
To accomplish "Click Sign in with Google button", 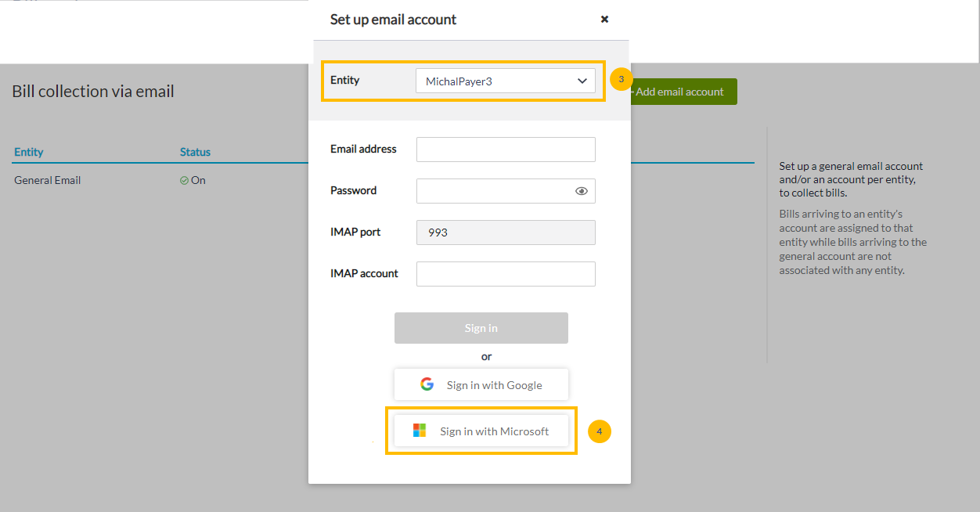I will click(481, 384).
